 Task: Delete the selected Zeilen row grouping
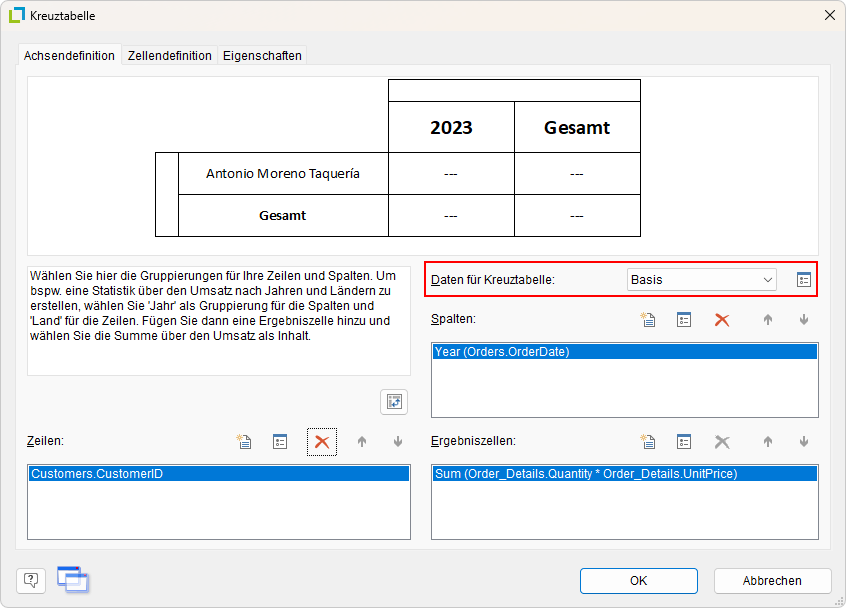coord(322,442)
